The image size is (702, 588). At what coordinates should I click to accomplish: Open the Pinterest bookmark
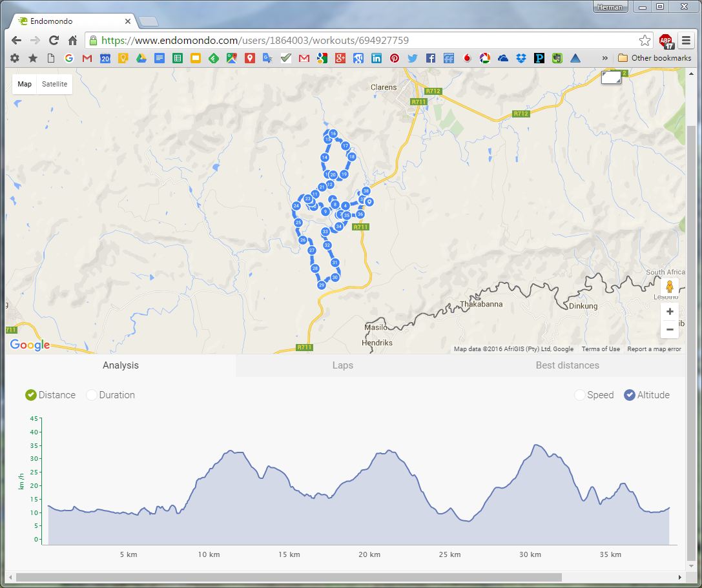point(395,58)
